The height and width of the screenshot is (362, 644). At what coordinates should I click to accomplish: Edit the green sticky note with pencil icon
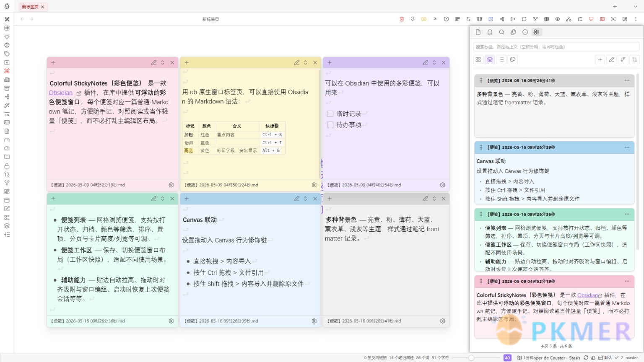(x=154, y=199)
